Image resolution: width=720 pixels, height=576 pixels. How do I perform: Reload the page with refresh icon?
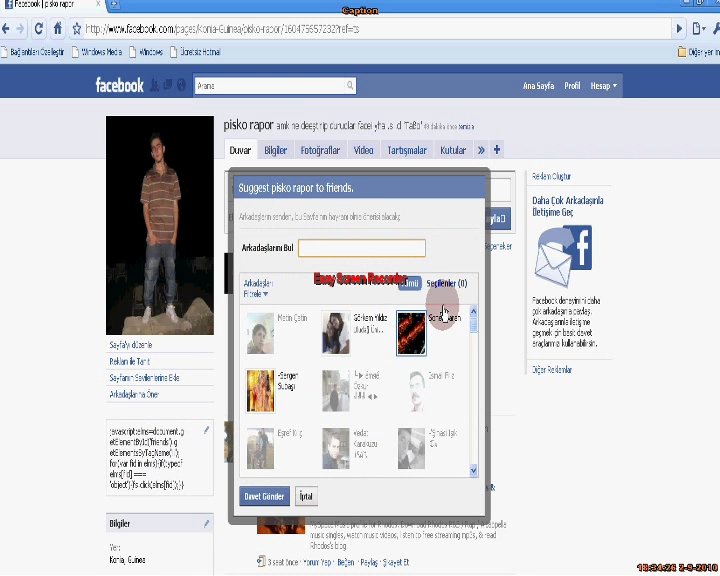click(39, 29)
